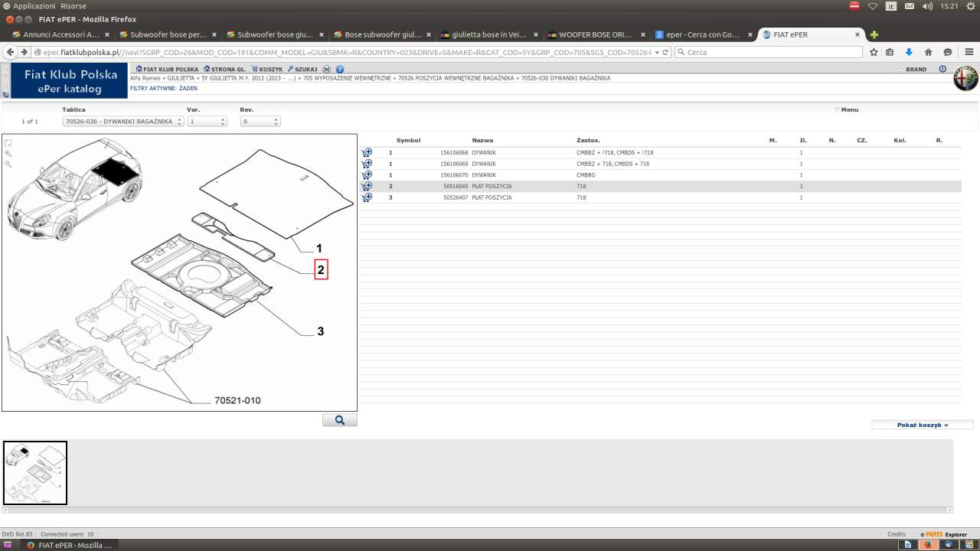Select the diagram thumbnail in the bottom strip
Image resolution: width=980 pixels, height=551 pixels.
click(35, 473)
